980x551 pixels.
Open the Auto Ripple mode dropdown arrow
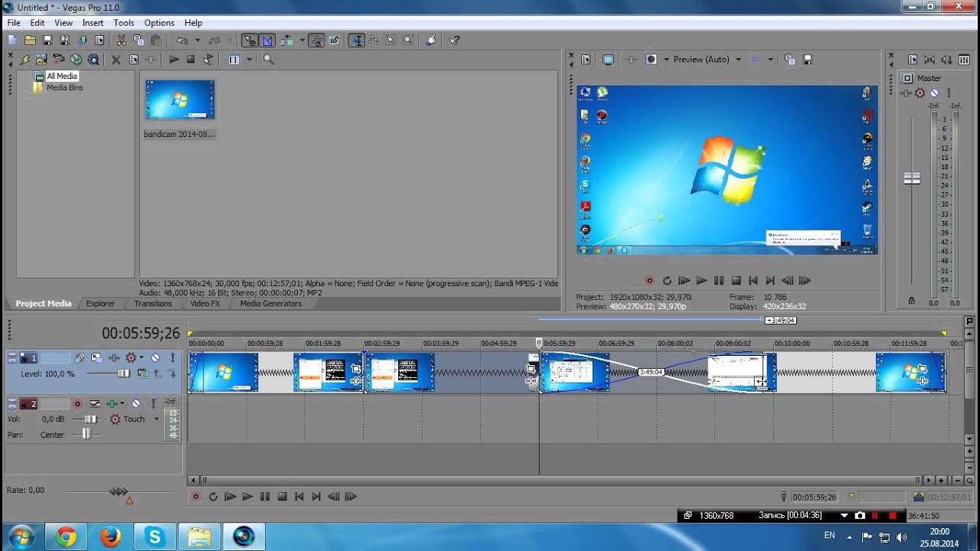(x=302, y=41)
